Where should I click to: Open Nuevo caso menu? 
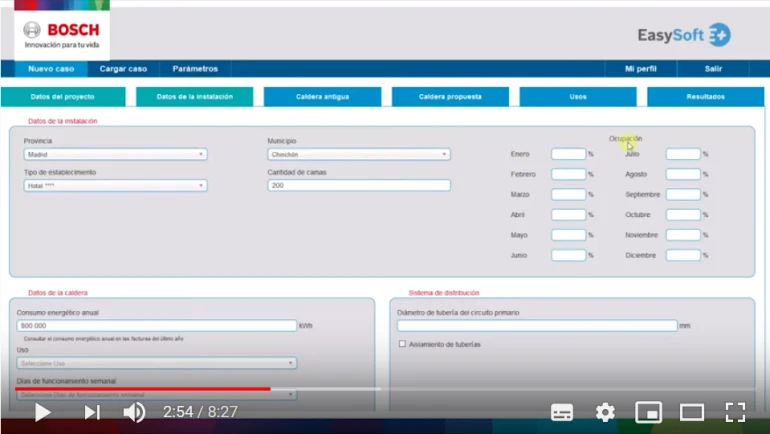coord(51,69)
